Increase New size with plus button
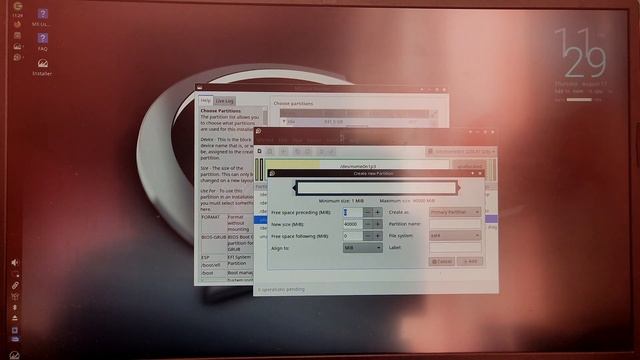 378,224
